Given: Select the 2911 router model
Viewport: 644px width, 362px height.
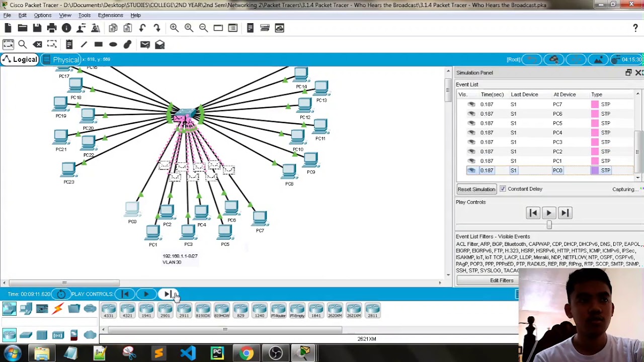Looking at the screenshot, I should [x=184, y=310].
